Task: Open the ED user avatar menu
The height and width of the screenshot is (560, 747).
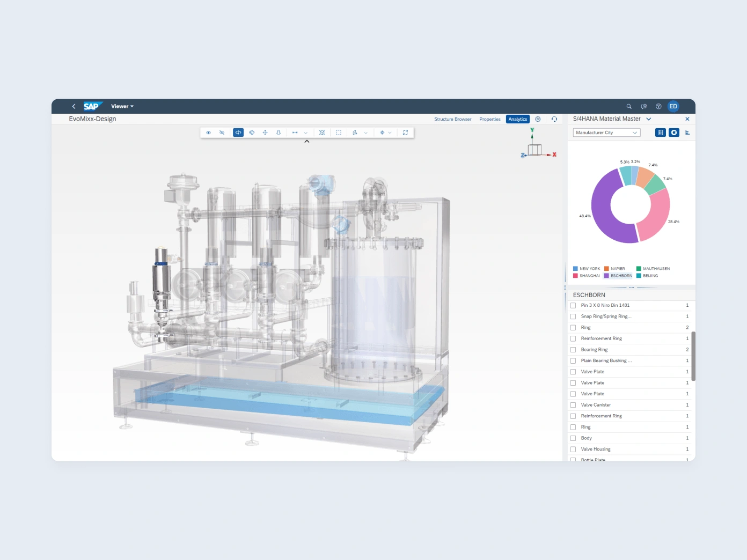Action: (673, 106)
